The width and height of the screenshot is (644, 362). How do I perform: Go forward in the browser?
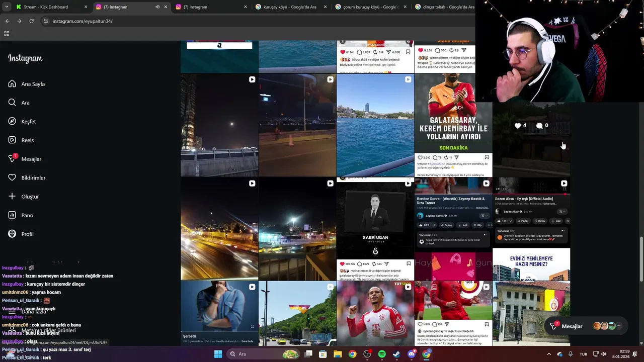tap(19, 21)
